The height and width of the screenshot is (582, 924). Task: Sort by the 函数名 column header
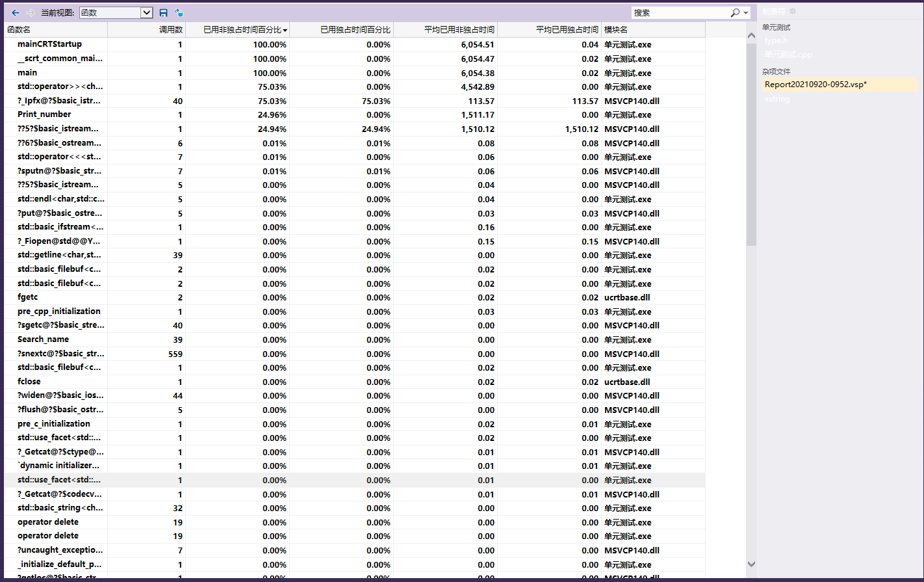tap(56, 29)
